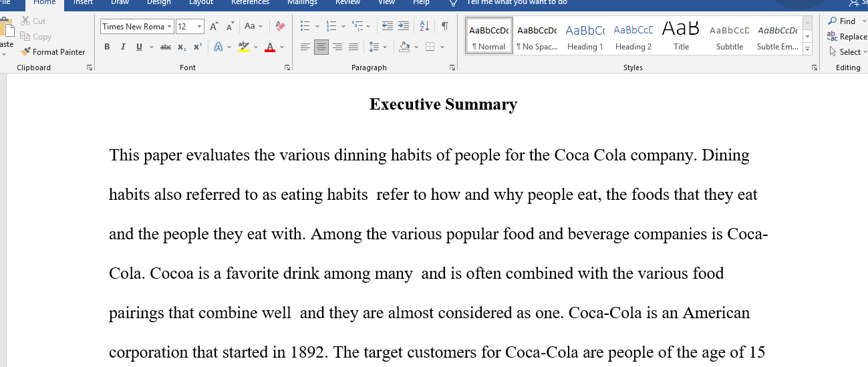This screenshot has height=367, width=868.
Task: Click the Find magnifier
Action: pos(833,21)
